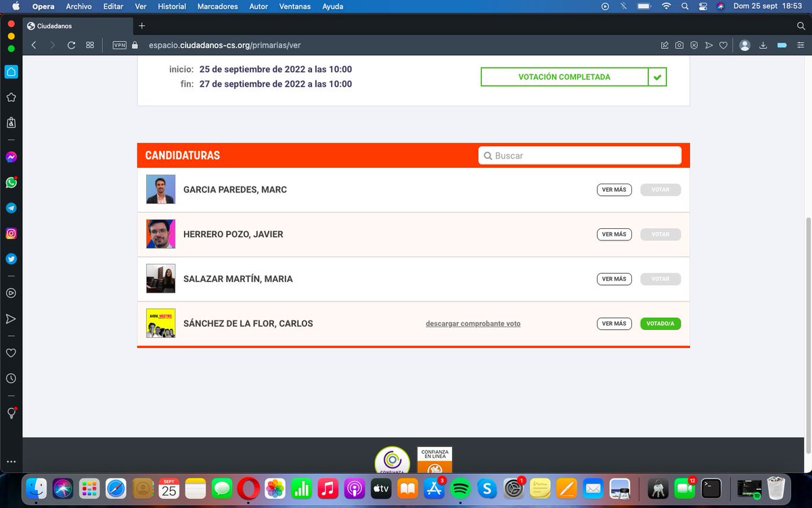Screen dimensions: 812x508
Task: Open the Speed Dial grid icon
Action: (90, 45)
